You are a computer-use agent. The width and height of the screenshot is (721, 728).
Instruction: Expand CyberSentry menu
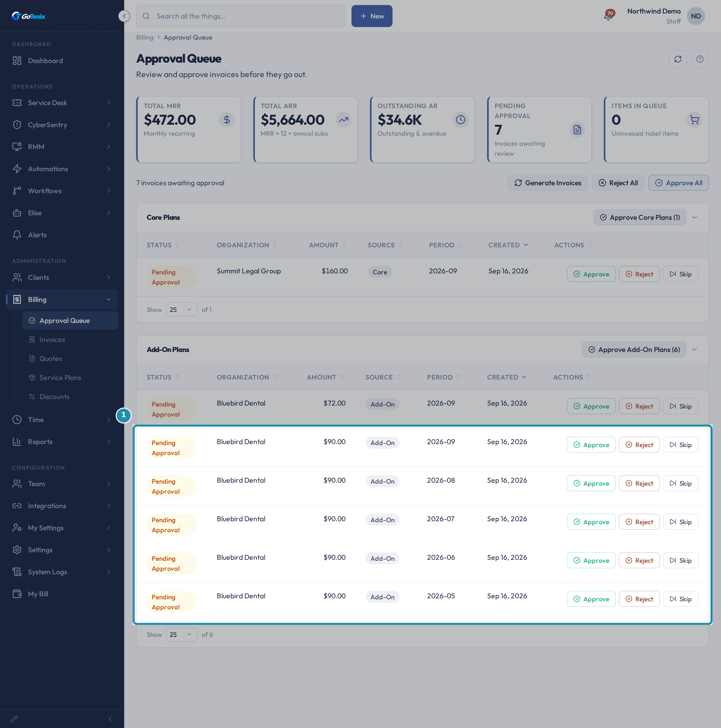tap(62, 125)
